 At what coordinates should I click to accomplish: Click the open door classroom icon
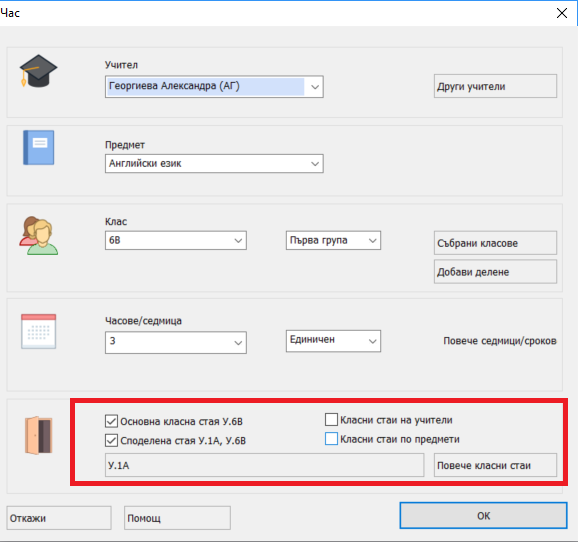click(39, 435)
